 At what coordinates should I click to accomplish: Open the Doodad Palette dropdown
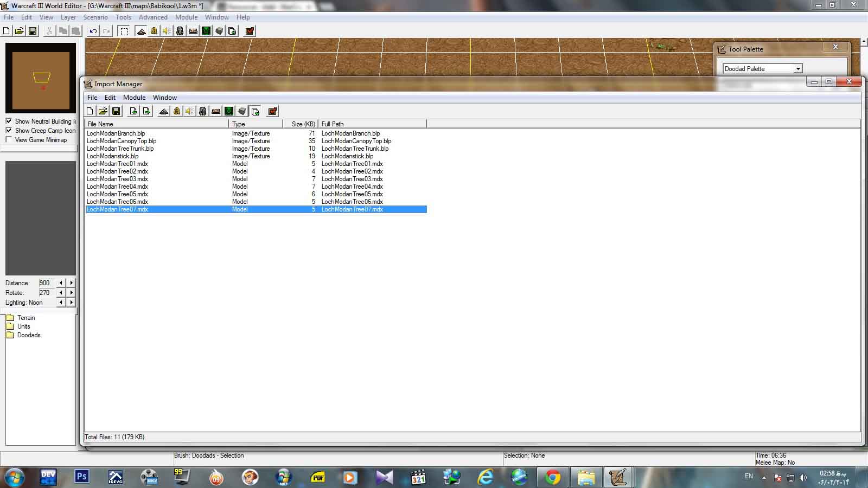click(x=798, y=69)
